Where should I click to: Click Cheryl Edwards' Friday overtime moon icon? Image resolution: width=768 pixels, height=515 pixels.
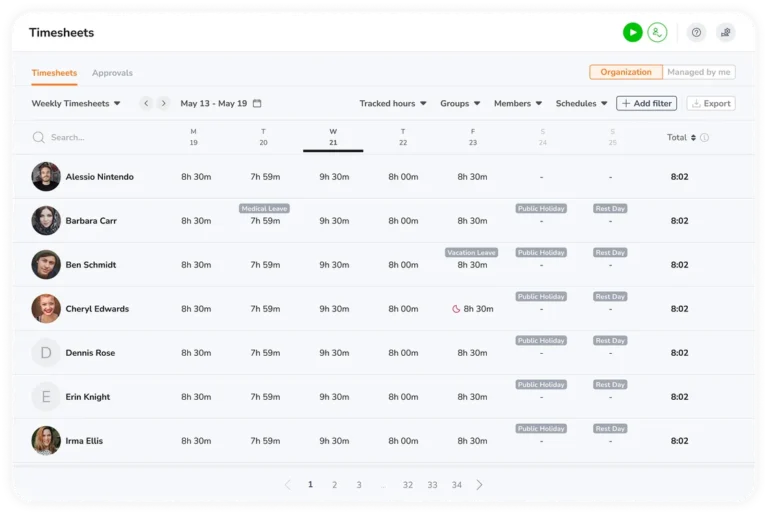click(x=456, y=309)
